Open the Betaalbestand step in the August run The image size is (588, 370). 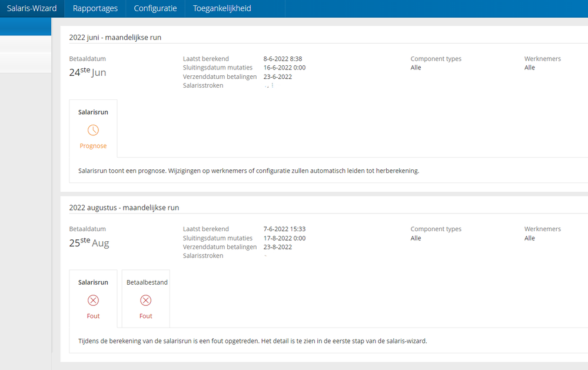tap(146, 299)
